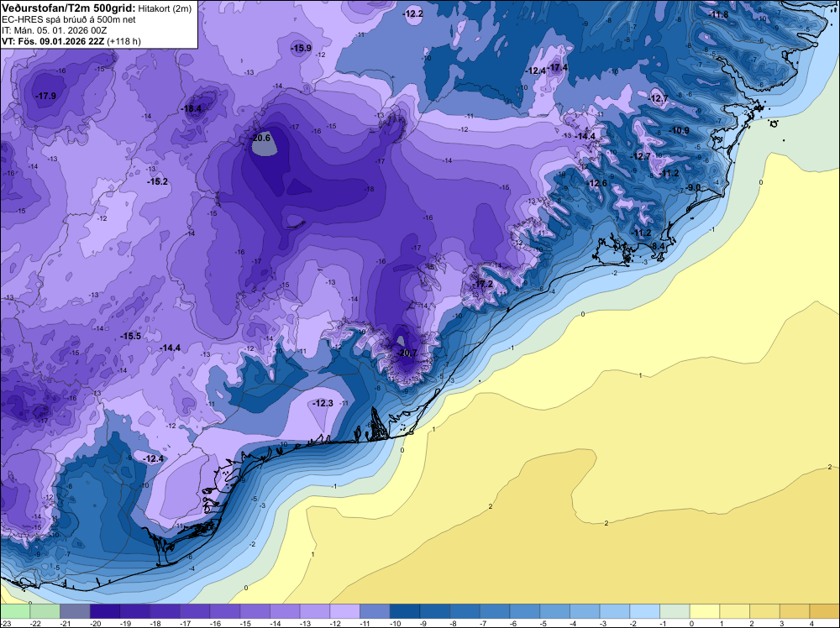The height and width of the screenshot is (628, 840).
Task: Select the legend swatch labeled -4
Action: [585, 611]
